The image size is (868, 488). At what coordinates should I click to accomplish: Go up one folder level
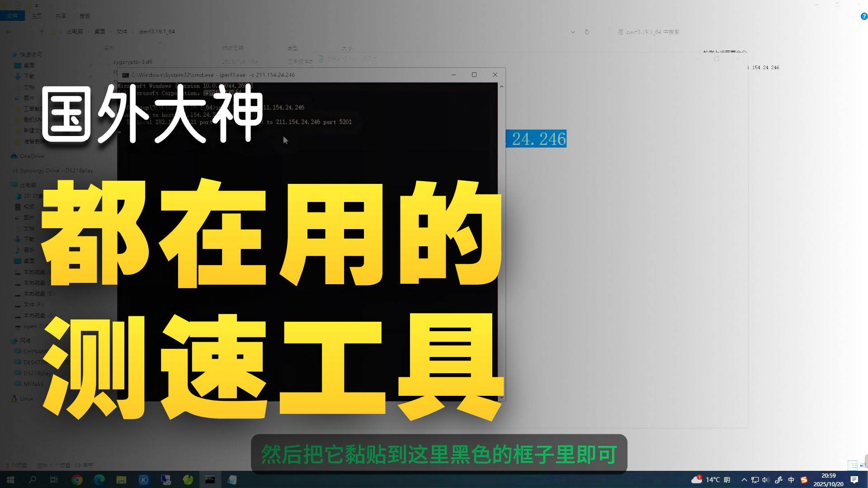42,32
